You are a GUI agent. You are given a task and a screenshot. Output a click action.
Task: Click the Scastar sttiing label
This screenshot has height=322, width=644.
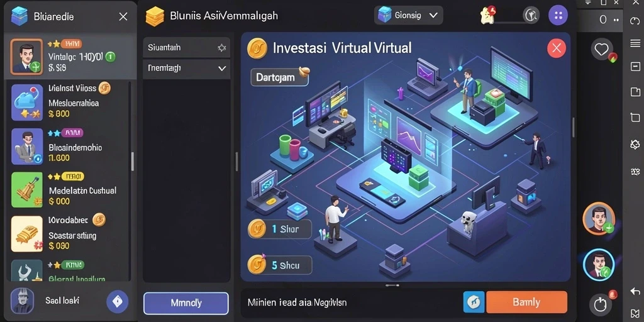pos(72,236)
